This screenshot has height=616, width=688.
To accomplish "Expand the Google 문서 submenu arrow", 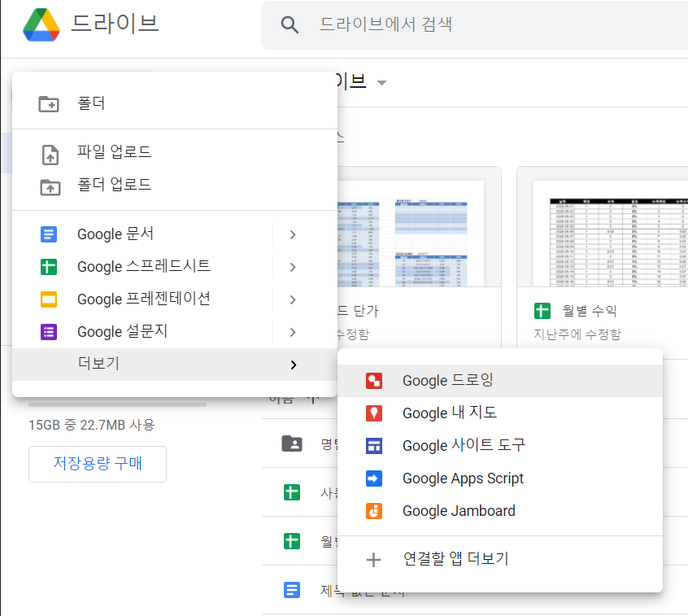I will [x=293, y=235].
